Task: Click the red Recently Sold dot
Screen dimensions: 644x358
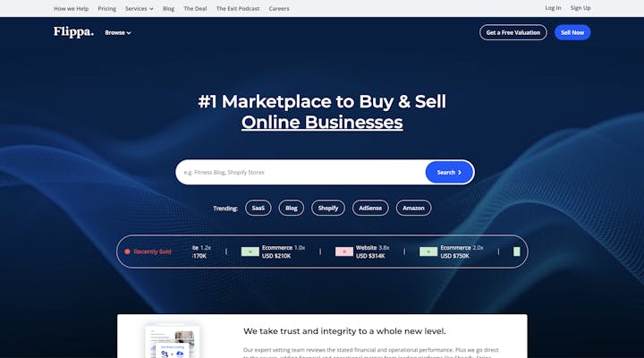Action: click(127, 251)
